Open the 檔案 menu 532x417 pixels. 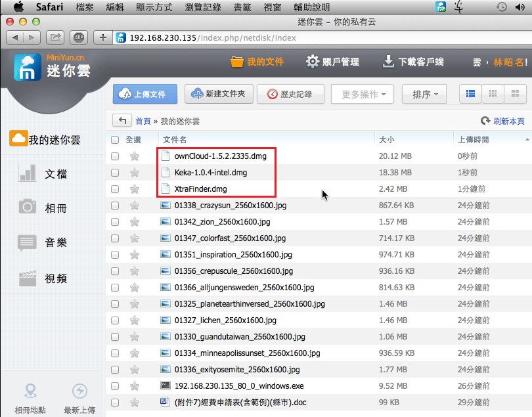pos(85,7)
